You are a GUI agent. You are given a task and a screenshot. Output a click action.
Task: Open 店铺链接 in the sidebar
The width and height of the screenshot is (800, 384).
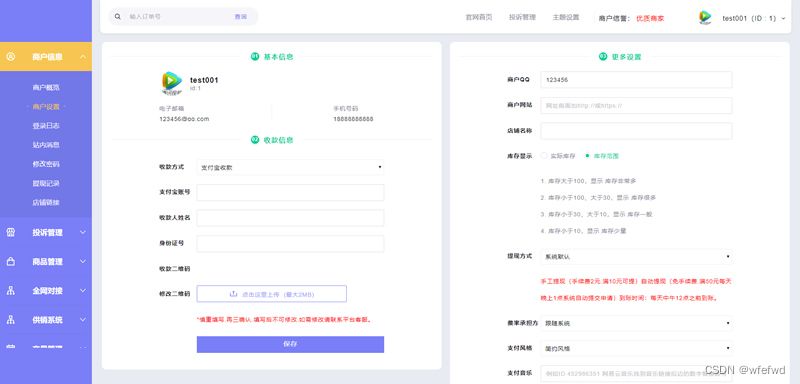pyautogui.click(x=46, y=202)
